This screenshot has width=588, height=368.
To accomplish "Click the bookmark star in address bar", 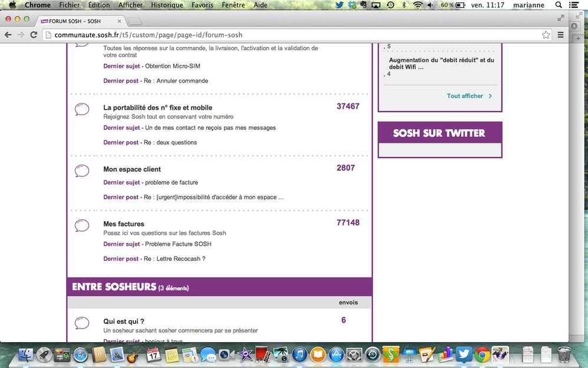I will (546, 35).
